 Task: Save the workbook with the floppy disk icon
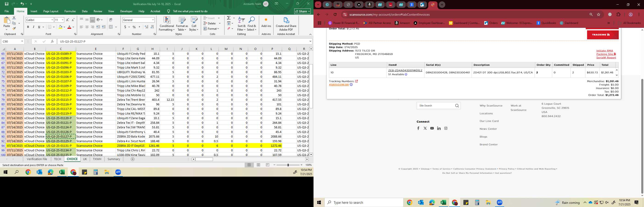tap(7, 4)
